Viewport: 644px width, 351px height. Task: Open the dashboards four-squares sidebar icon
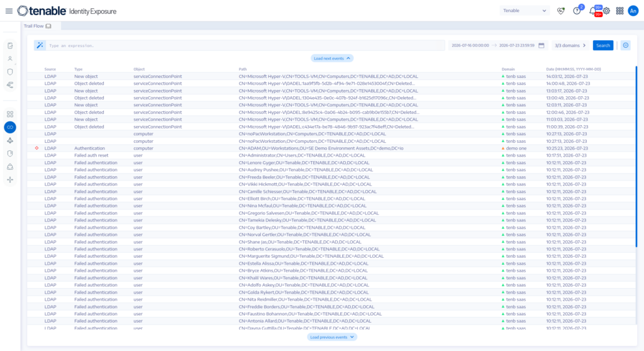click(10, 114)
